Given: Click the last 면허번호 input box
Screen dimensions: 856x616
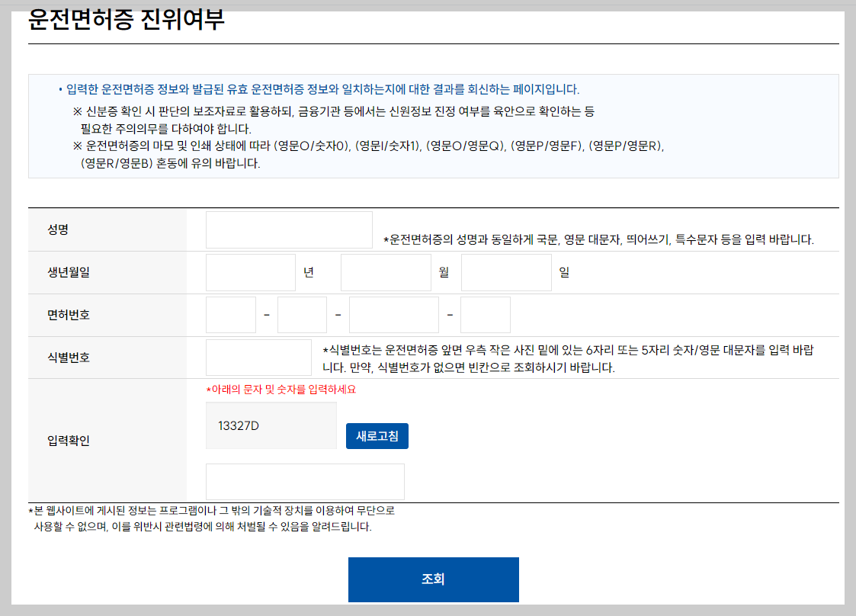Looking at the screenshot, I should pyautogui.click(x=486, y=315).
